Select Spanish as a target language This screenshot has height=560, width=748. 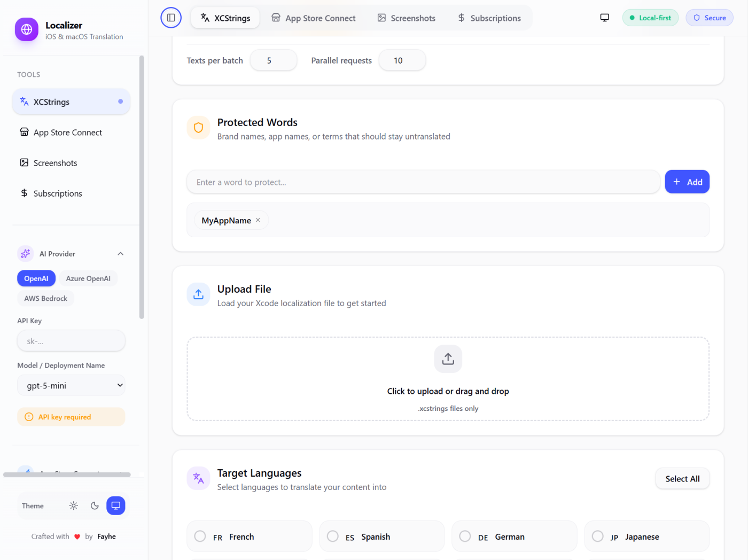[333, 536]
